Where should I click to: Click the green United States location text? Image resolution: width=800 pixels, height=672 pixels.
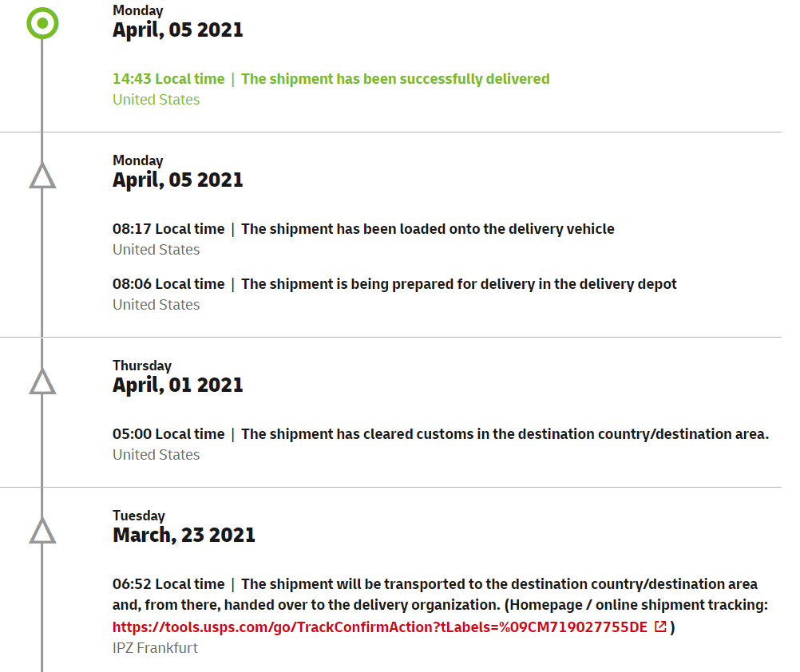156,100
